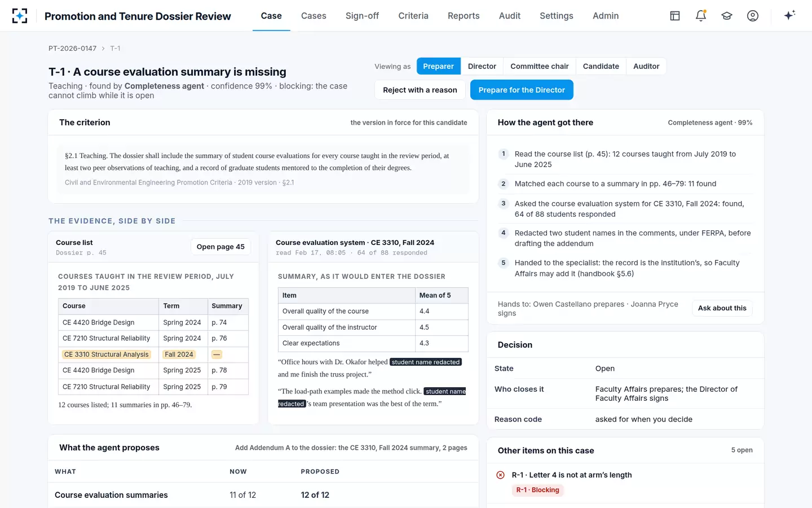Click the R-1 blocking error icon
This screenshot has height=508, width=812.
500,475
